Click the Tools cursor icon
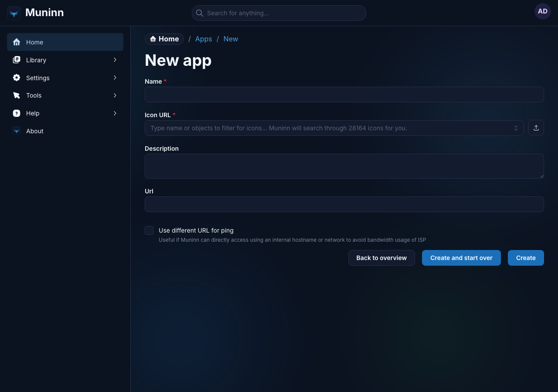 point(17,95)
